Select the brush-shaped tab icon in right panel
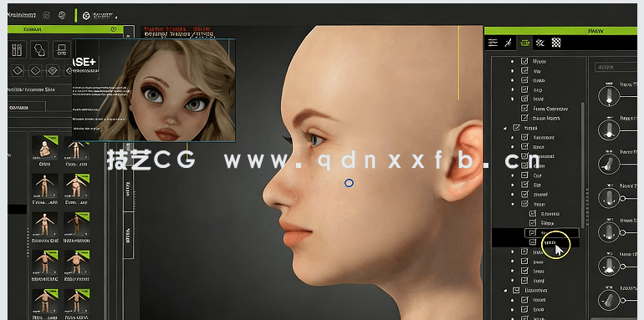 [508, 43]
